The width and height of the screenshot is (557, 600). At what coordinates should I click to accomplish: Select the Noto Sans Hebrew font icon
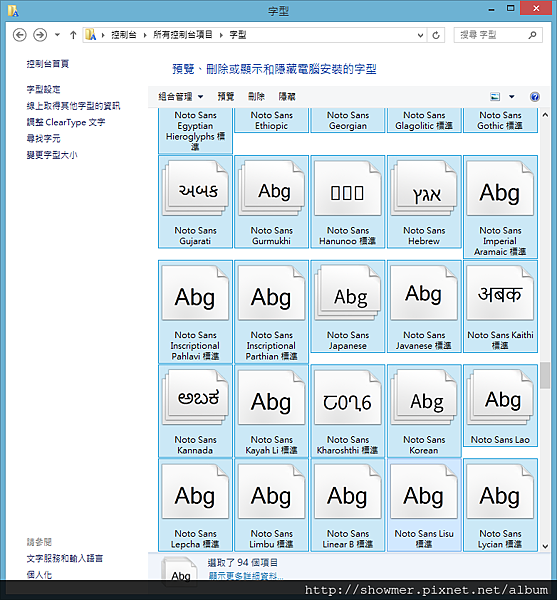424,189
